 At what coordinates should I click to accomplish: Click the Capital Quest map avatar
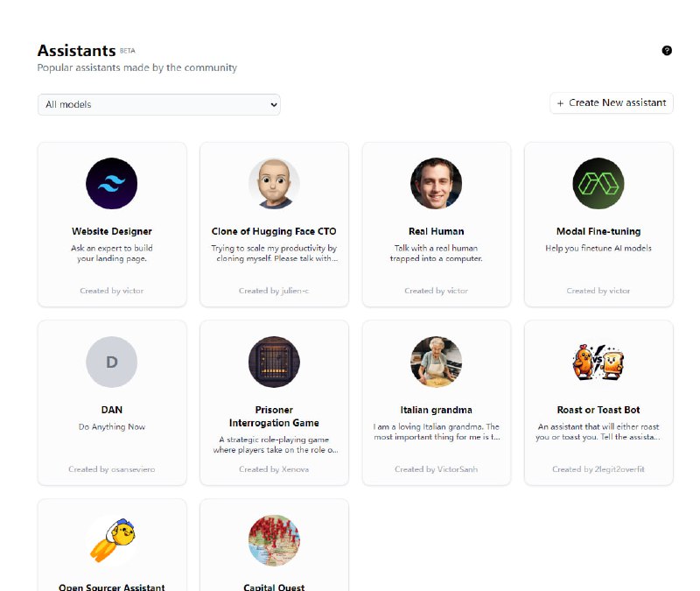click(x=274, y=539)
